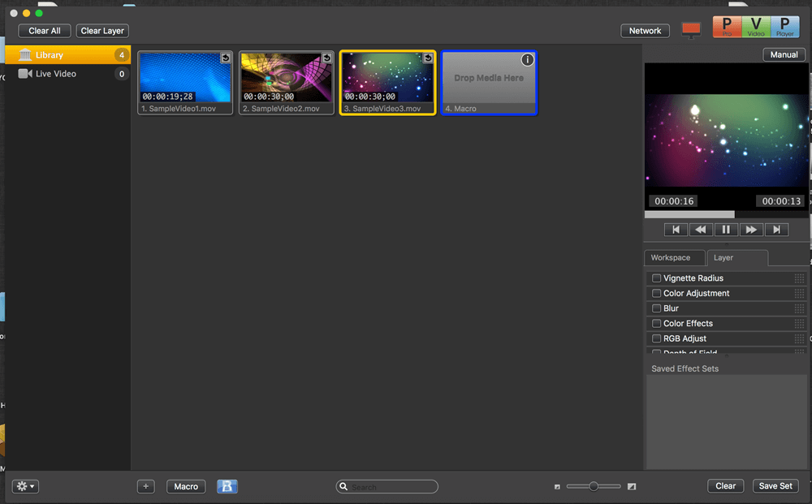Click the blue Bluetooth-style icon button
812x504 pixels.
pos(227,486)
